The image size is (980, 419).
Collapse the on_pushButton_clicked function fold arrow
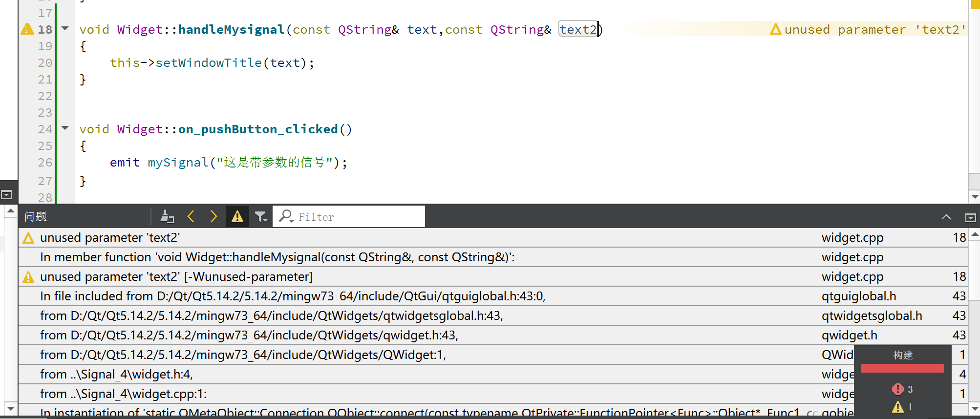coord(65,128)
